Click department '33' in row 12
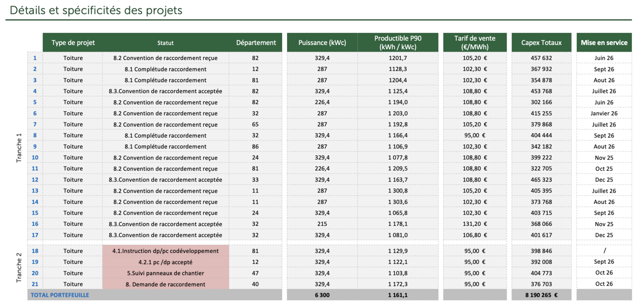The image size is (644, 304). coord(255,180)
